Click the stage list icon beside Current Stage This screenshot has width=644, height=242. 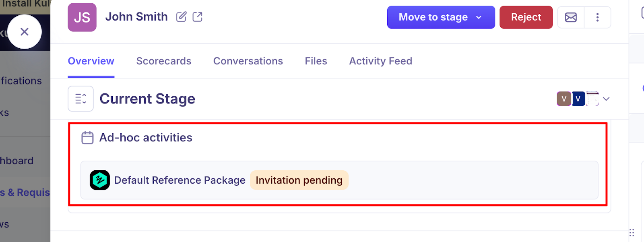[80, 99]
